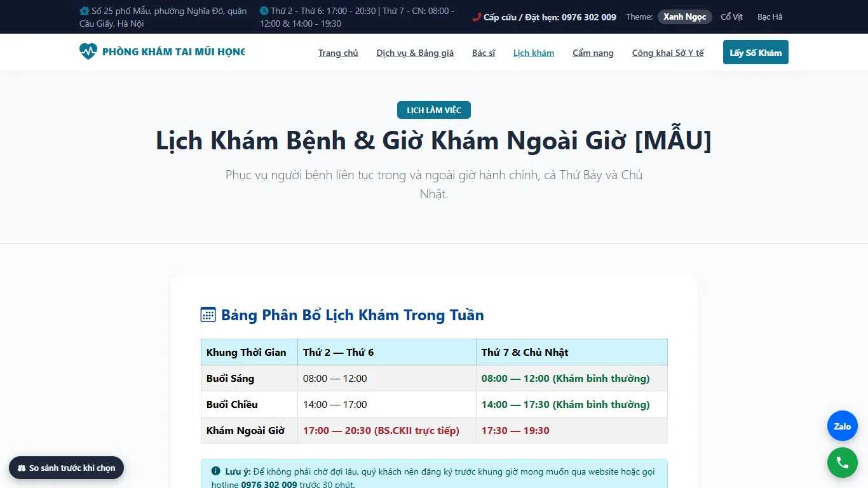The height and width of the screenshot is (488, 868).
Task: Open Công khai Sở Y tế link
Action: click(x=668, y=53)
